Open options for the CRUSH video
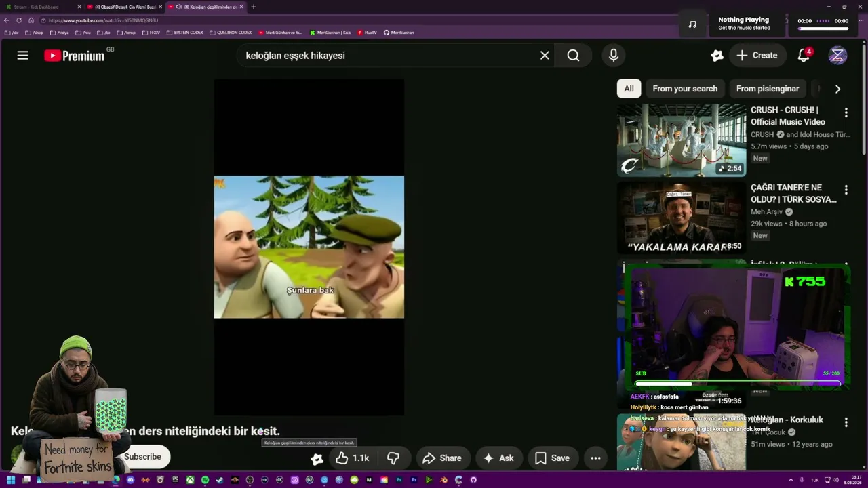 846,113
